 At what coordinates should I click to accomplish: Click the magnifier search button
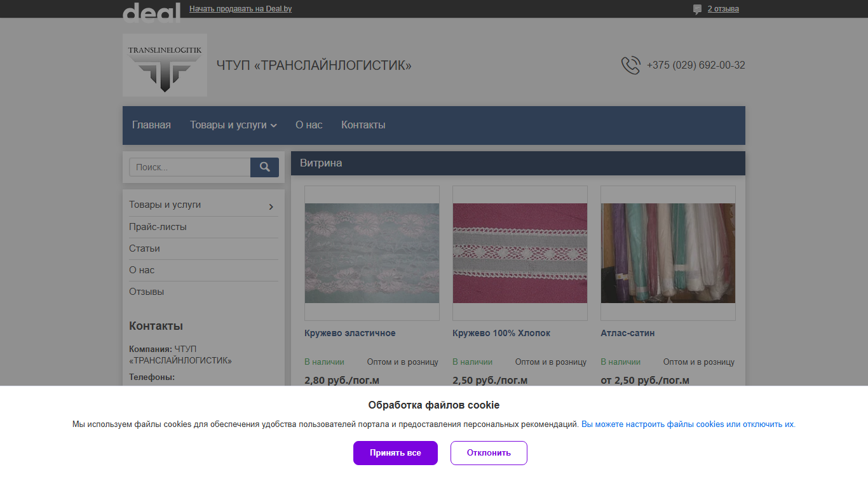pos(264,167)
